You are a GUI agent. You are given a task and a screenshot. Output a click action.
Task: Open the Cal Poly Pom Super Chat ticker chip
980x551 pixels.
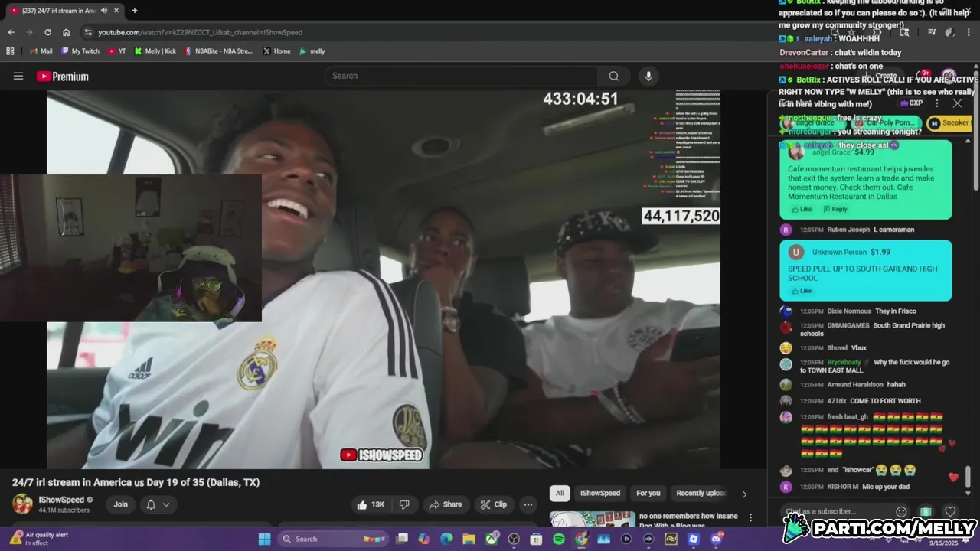point(887,122)
